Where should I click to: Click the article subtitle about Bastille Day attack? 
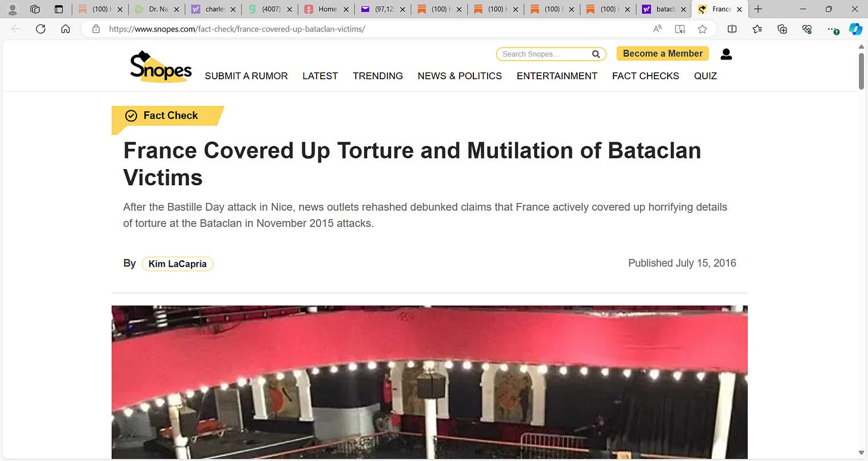pos(425,216)
